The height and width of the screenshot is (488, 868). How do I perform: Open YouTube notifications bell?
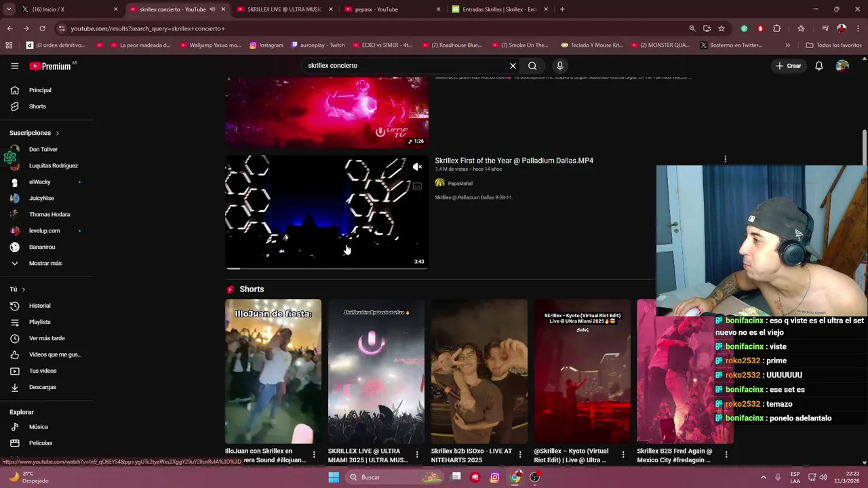coord(818,66)
